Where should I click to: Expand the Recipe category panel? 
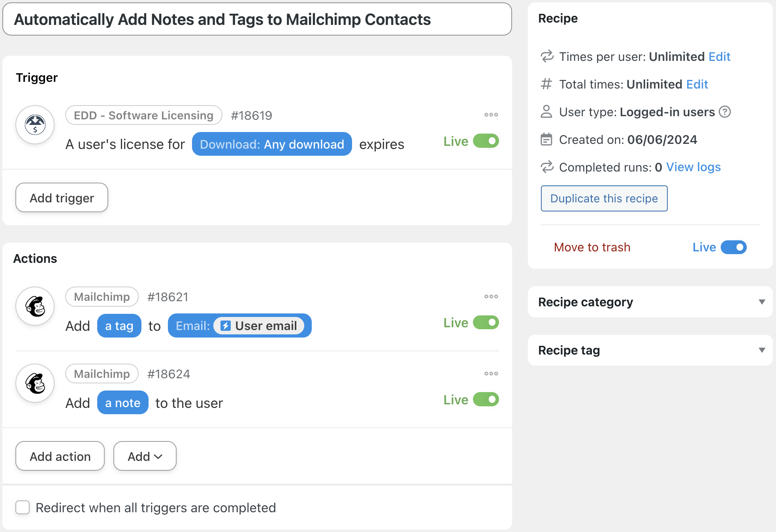(x=762, y=302)
